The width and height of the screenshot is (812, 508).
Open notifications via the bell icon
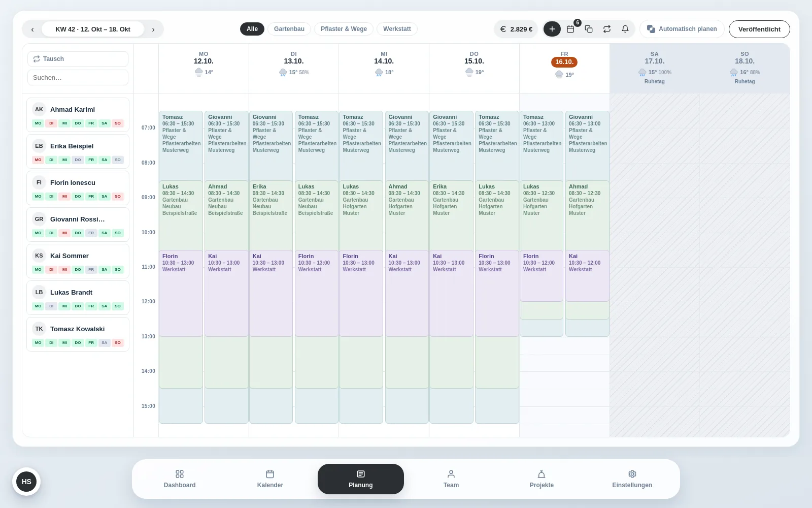coord(625,29)
